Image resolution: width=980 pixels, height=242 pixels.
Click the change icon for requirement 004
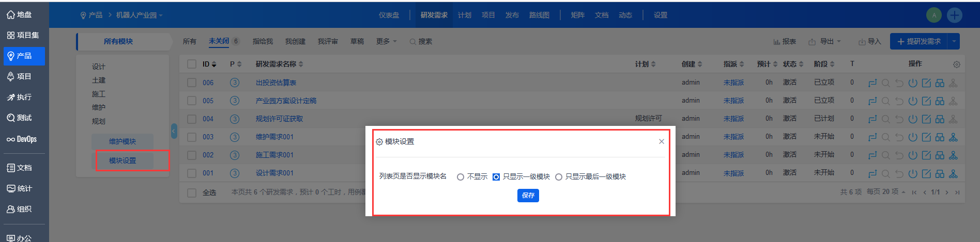pos(872,119)
